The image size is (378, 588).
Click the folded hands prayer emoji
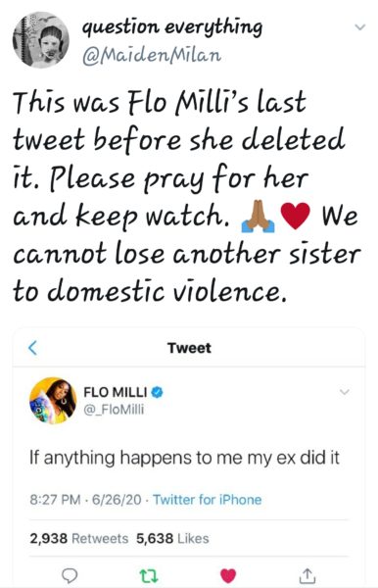coord(258,217)
